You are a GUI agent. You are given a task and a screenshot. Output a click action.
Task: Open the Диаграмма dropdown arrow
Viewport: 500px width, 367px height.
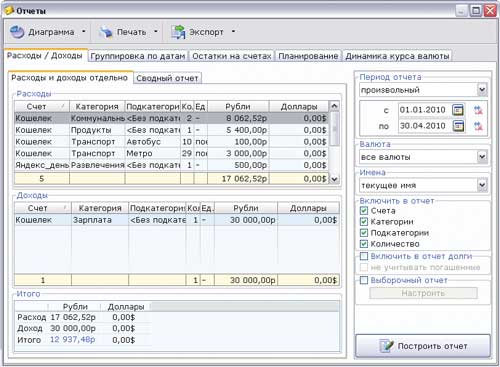(84, 32)
